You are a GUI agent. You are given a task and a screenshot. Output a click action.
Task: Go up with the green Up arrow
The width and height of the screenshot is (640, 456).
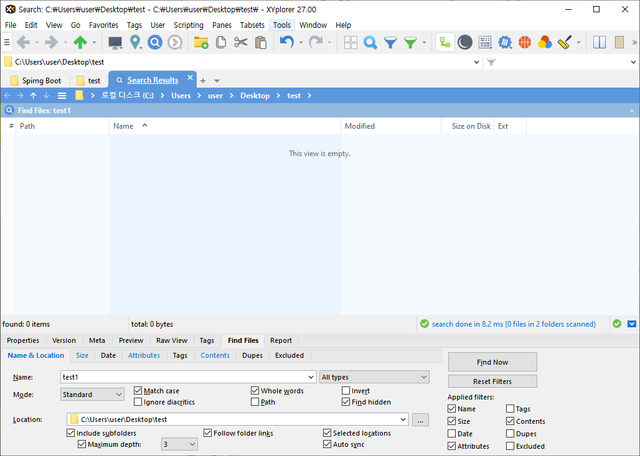click(80, 42)
